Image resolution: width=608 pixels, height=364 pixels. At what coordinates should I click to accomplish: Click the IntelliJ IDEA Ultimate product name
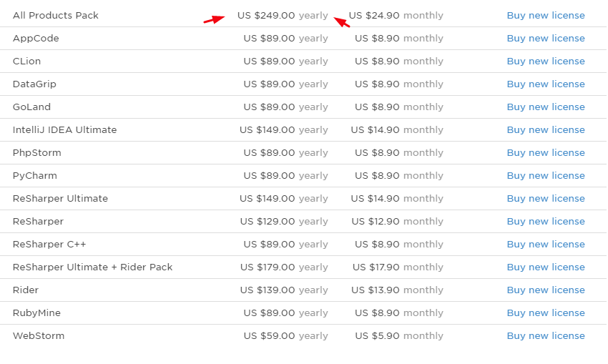pos(65,130)
